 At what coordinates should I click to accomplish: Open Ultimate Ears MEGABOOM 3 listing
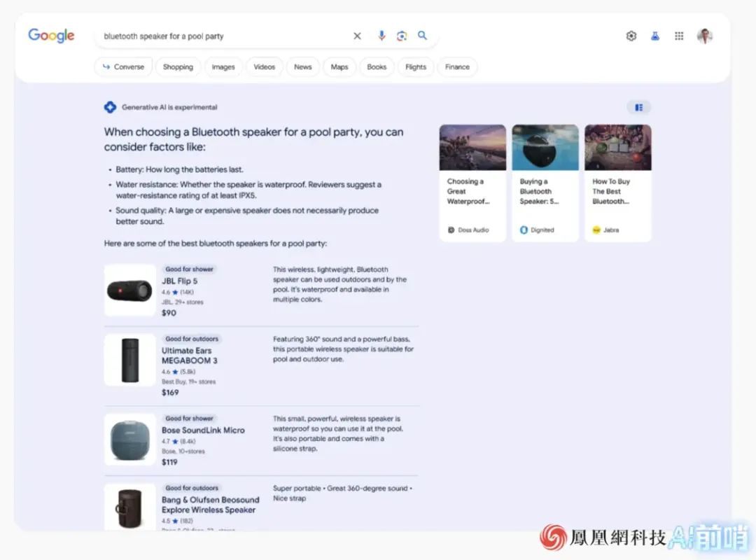189,356
